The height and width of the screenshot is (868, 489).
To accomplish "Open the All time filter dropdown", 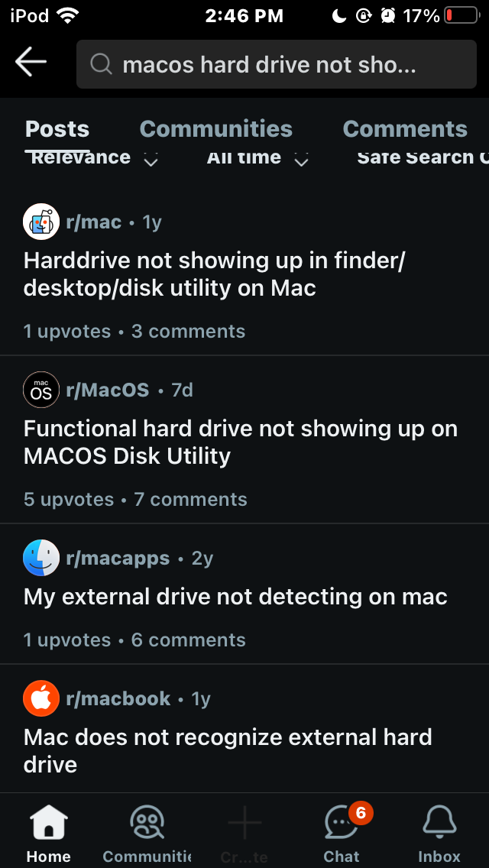I will click(x=257, y=158).
